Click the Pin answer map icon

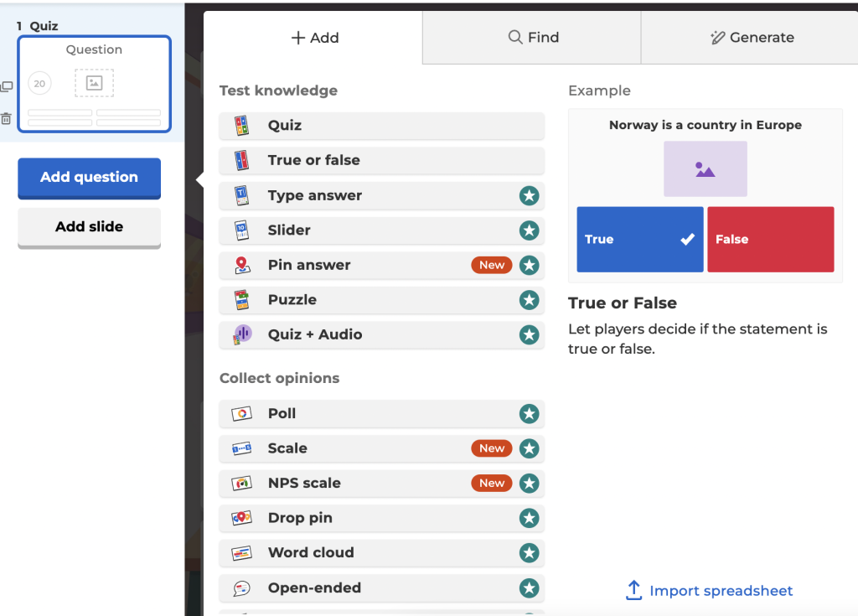[241, 266]
